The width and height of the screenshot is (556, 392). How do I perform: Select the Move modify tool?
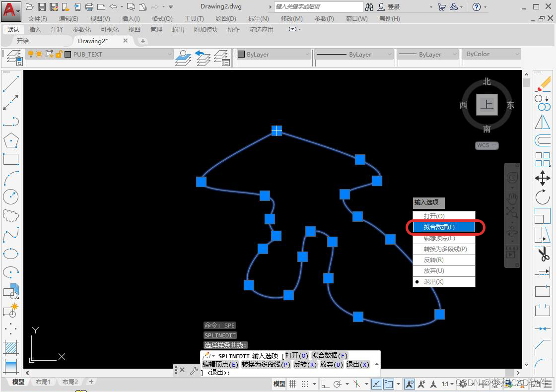tap(543, 178)
